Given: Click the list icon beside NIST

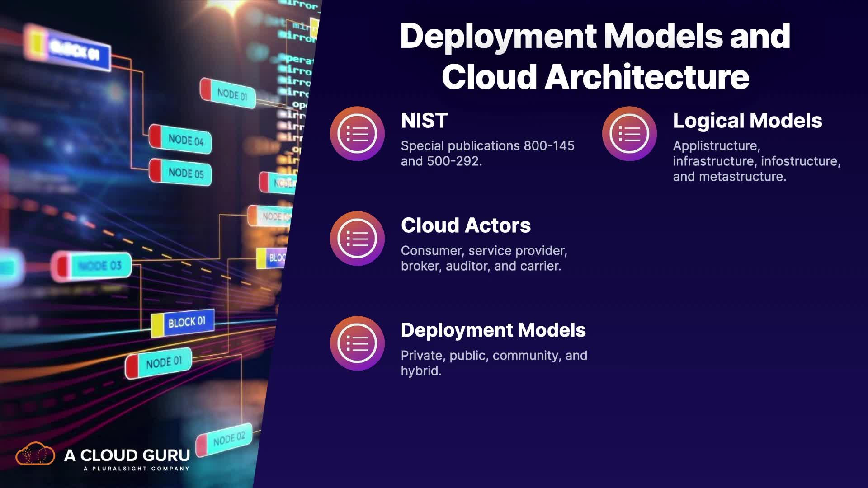Looking at the screenshot, I should pos(357,134).
